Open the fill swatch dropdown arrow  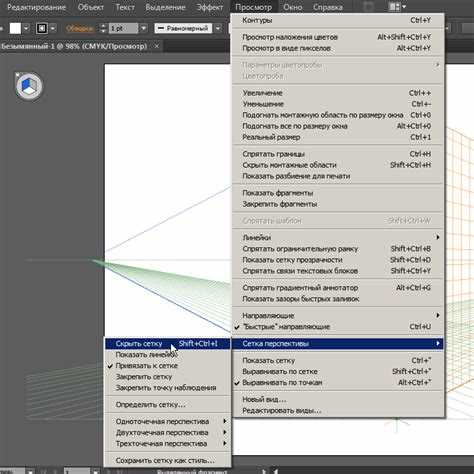pyautogui.click(x=26, y=29)
